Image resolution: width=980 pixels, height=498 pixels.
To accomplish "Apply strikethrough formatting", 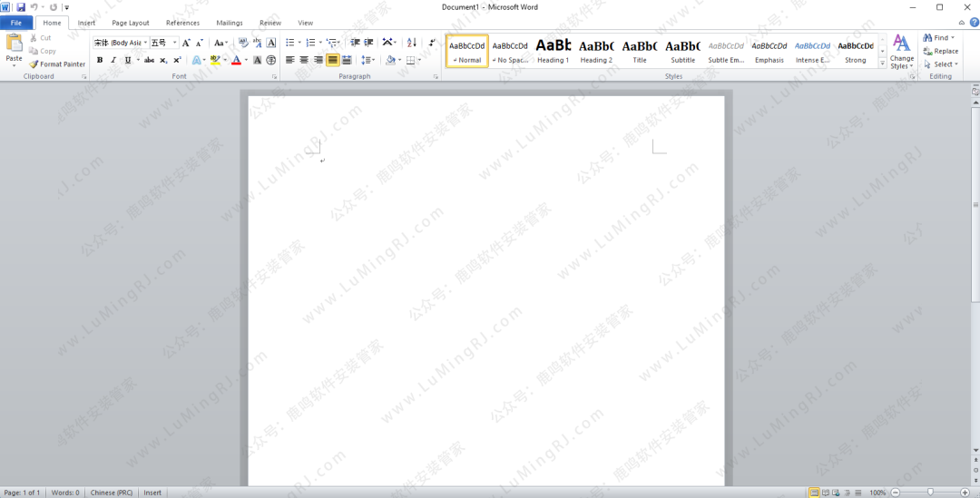I will (149, 61).
